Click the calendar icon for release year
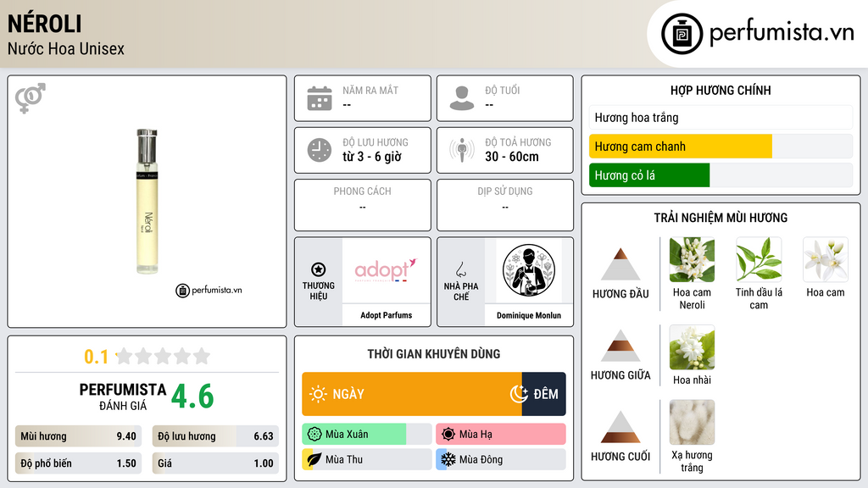The height and width of the screenshot is (488, 868). tap(320, 98)
